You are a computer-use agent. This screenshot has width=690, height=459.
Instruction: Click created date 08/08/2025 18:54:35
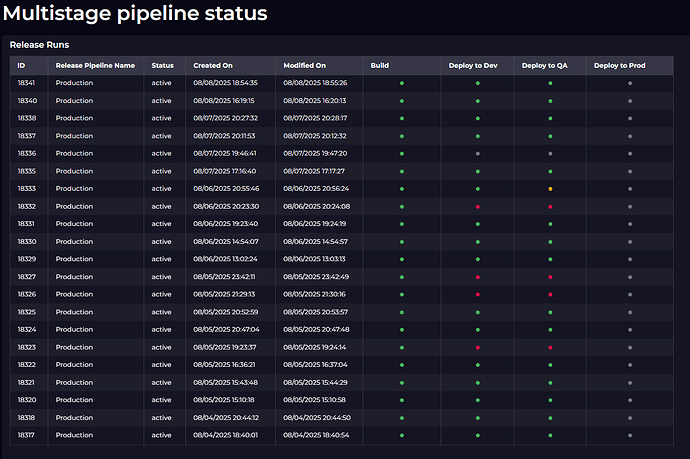[225, 83]
